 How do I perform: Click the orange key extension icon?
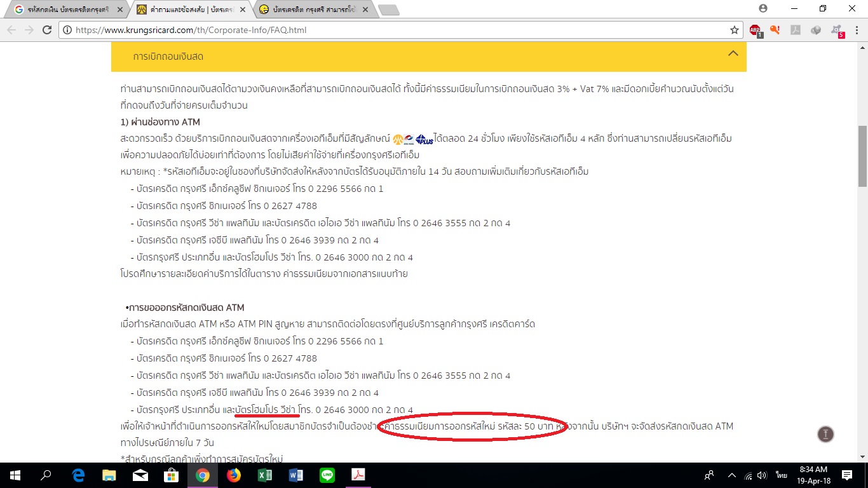click(775, 30)
